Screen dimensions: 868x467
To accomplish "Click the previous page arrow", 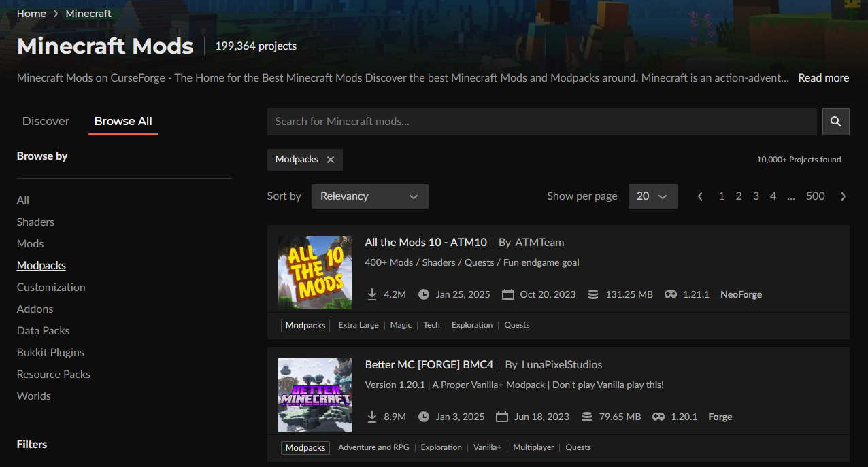I will coord(700,196).
